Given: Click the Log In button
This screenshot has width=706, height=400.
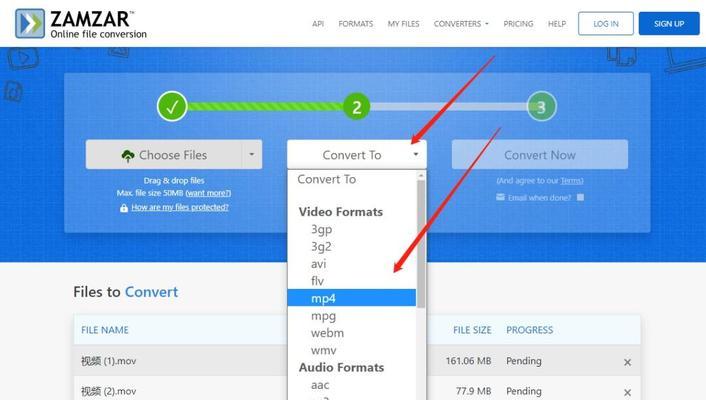Looking at the screenshot, I should pyautogui.click(x=606, y=23).
